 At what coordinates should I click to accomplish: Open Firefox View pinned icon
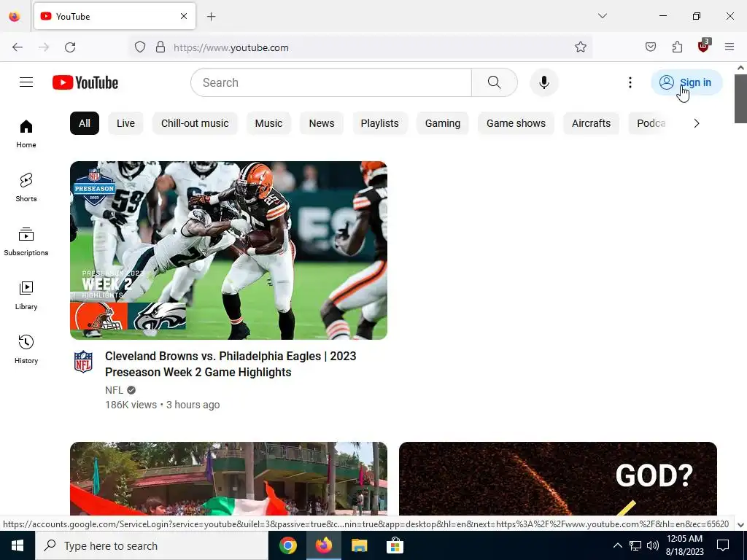(x=15, y=16)
